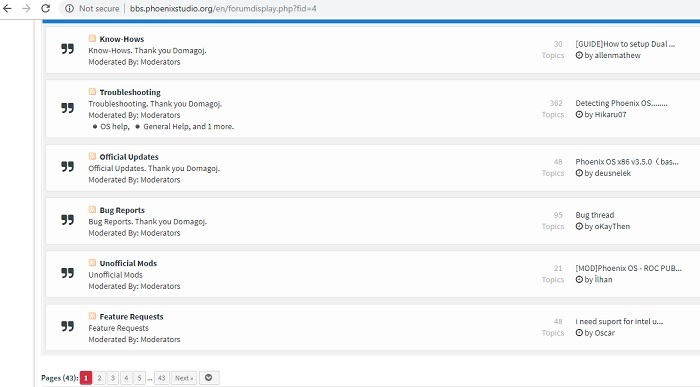
Task: Open the Feature Requests forum
Action: click(x=131, y=317)
